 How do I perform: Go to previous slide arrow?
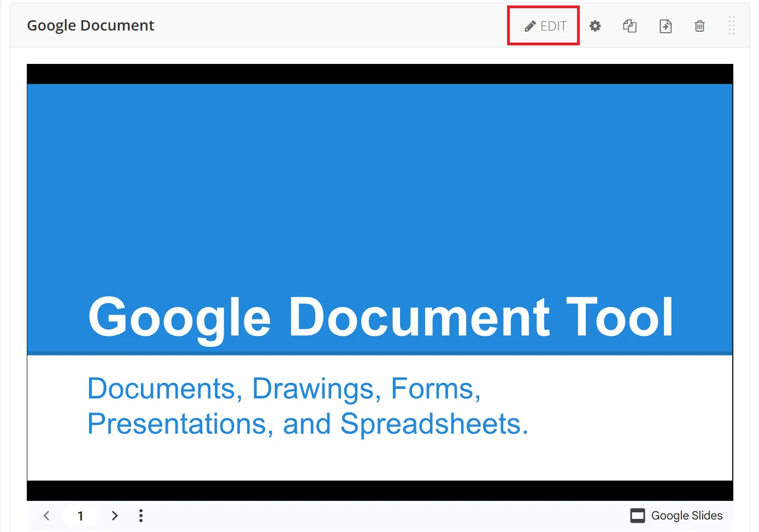46,516
